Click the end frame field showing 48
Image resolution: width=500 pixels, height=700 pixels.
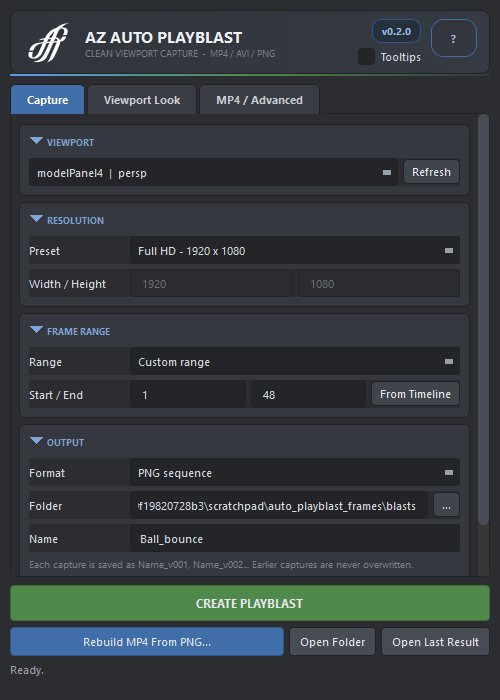coord(308,395)
